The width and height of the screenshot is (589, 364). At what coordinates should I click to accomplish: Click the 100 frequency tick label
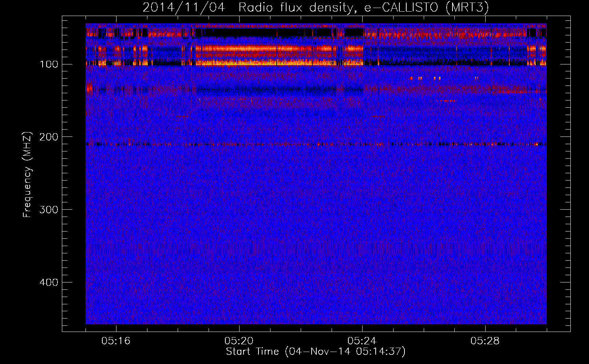click(49, 64)
